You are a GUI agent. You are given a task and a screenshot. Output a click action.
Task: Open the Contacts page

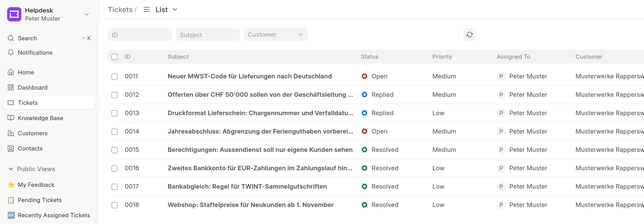(49, 148)
